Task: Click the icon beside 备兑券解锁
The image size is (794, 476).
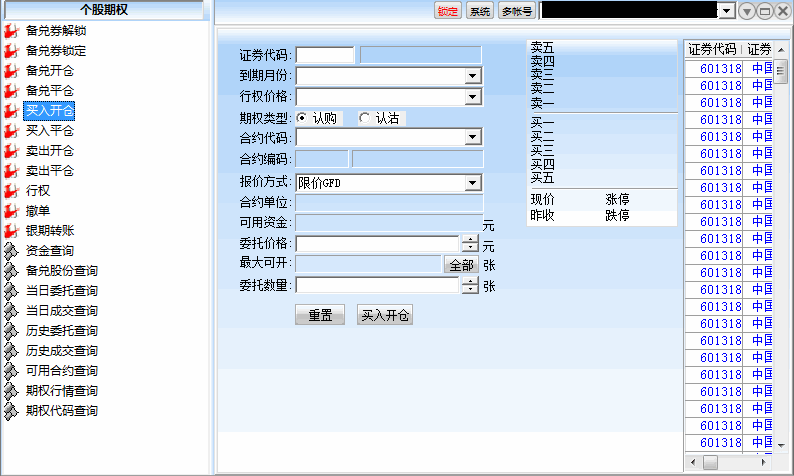Action: point(11,31)
